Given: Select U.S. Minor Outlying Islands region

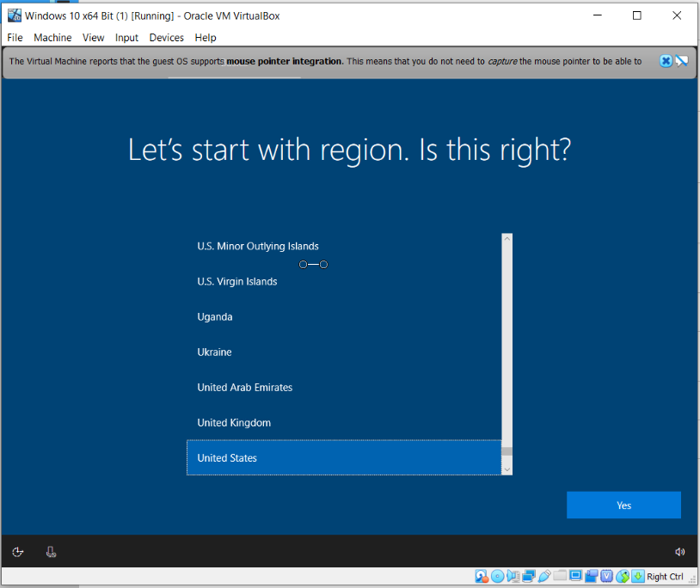Looking at the screenshot, I should click(x=344, y=246).
